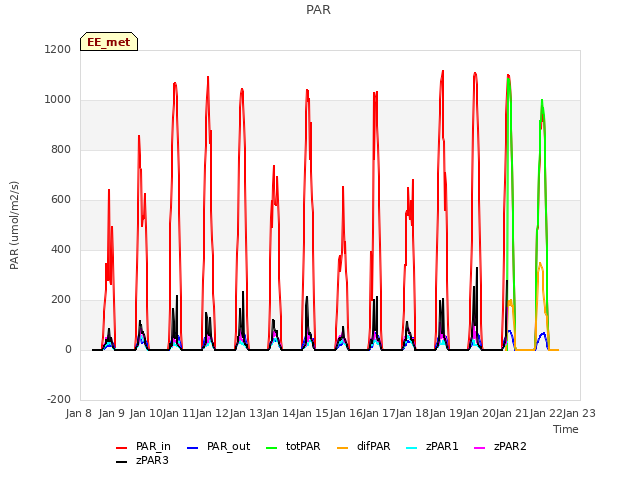The height and width of the screenshot is (480, 640).
Task: Click the Jan 8 x-axis tick label
Action: (79, 413)
